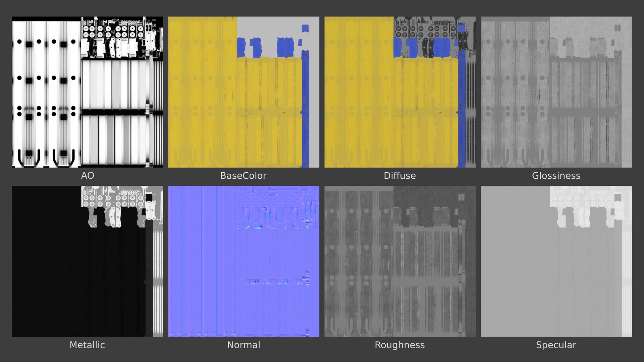Click the Diffuse caption label
This screenshot has height=362, width=644.
[x=399, y=176]
